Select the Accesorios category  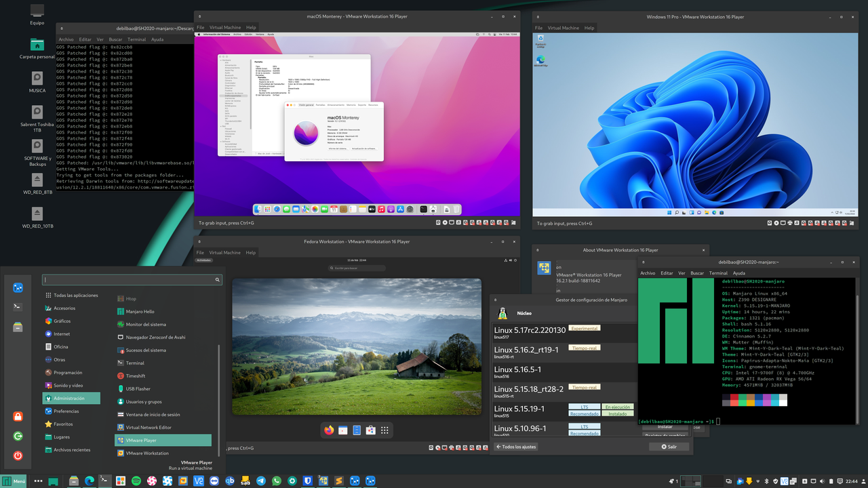click(x=71, y=308)
